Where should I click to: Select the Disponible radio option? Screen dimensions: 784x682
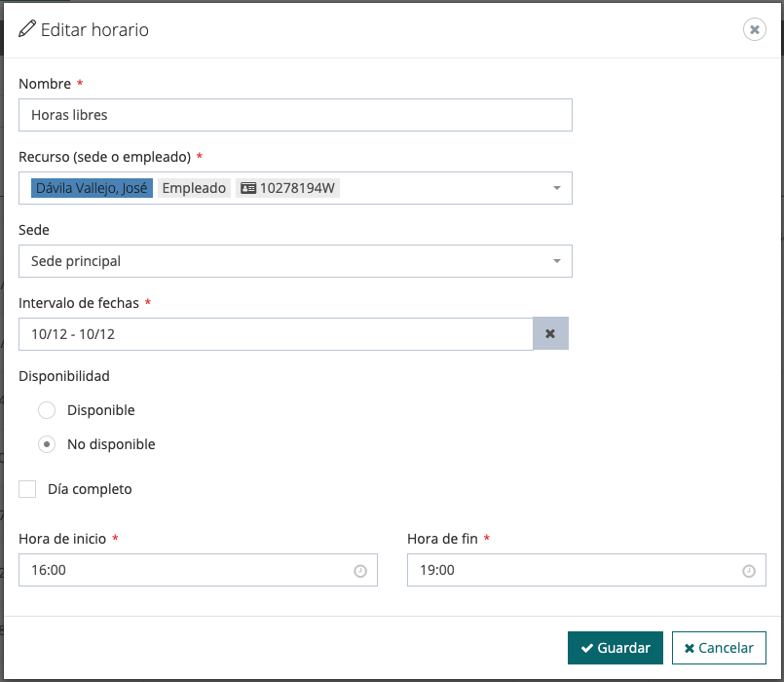47,410
